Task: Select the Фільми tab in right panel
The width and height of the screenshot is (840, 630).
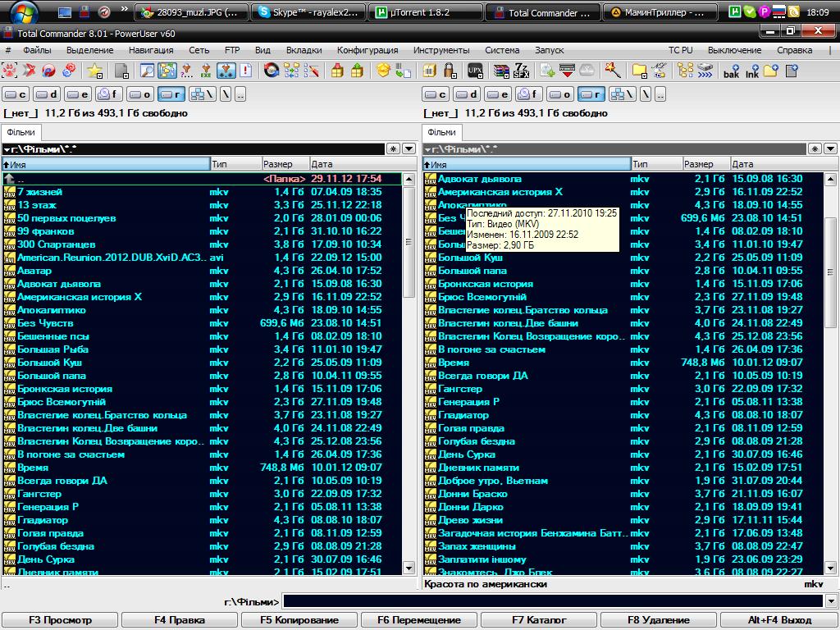Action: click(441, 132)
